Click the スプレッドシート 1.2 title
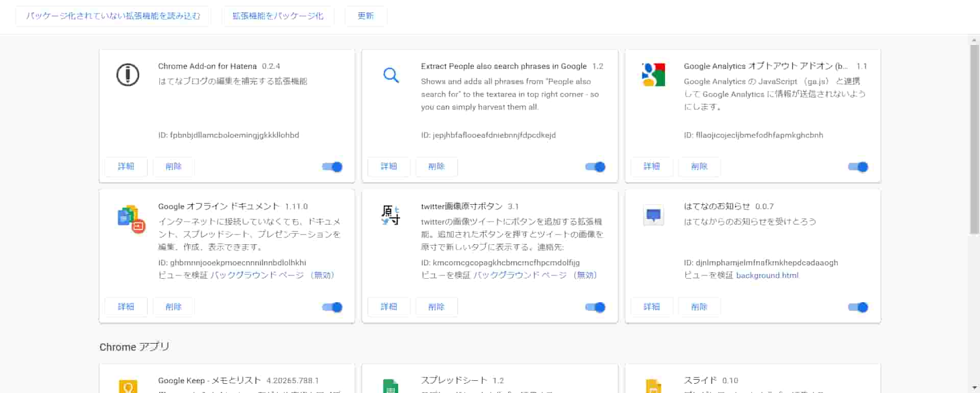This screenshot has width=980, height=393. [462, 381]
